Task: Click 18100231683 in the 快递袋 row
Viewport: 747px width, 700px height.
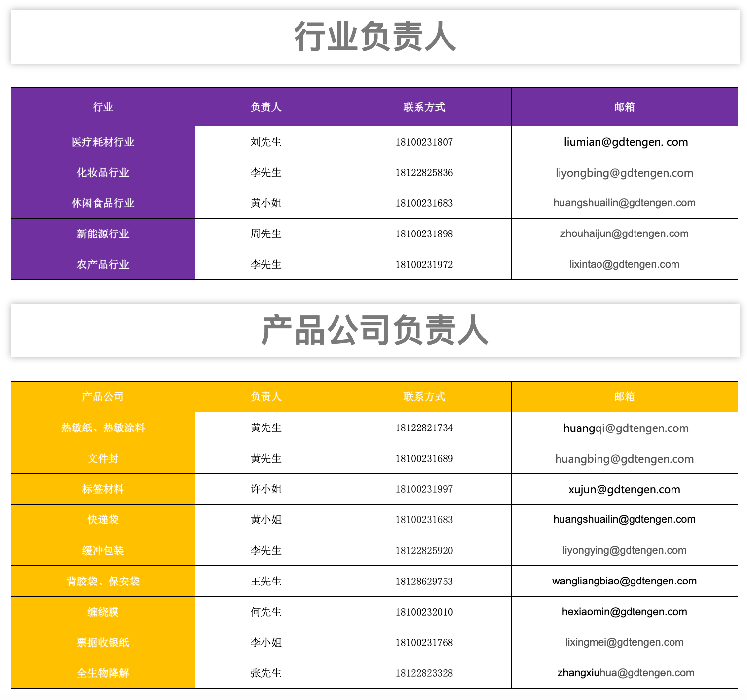Action: 424,520
